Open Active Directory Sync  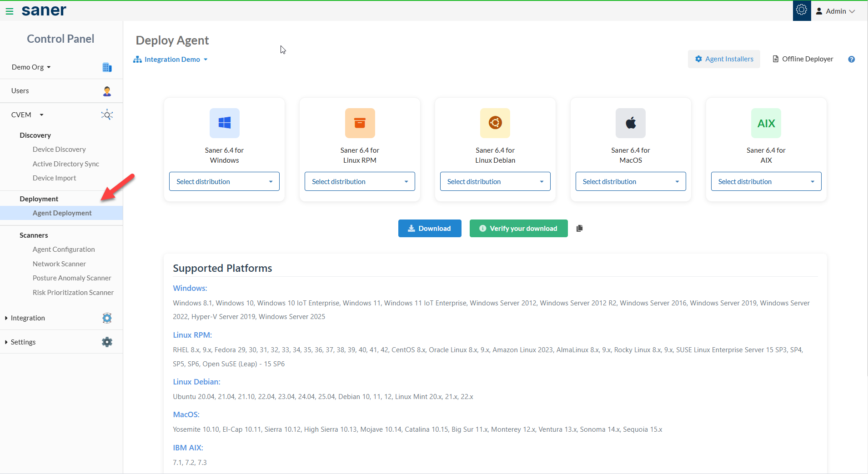(66, 164)
